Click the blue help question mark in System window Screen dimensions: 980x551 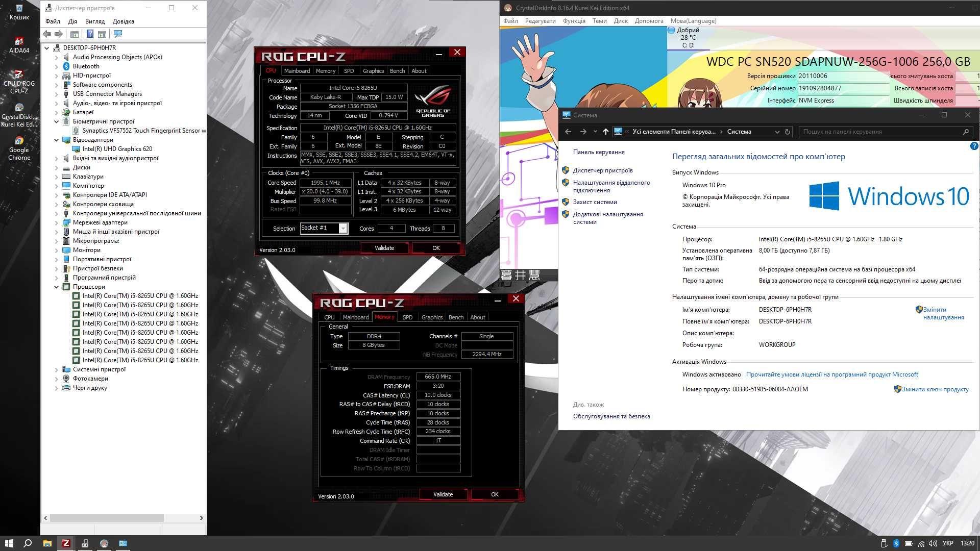(x=973, y=146)
